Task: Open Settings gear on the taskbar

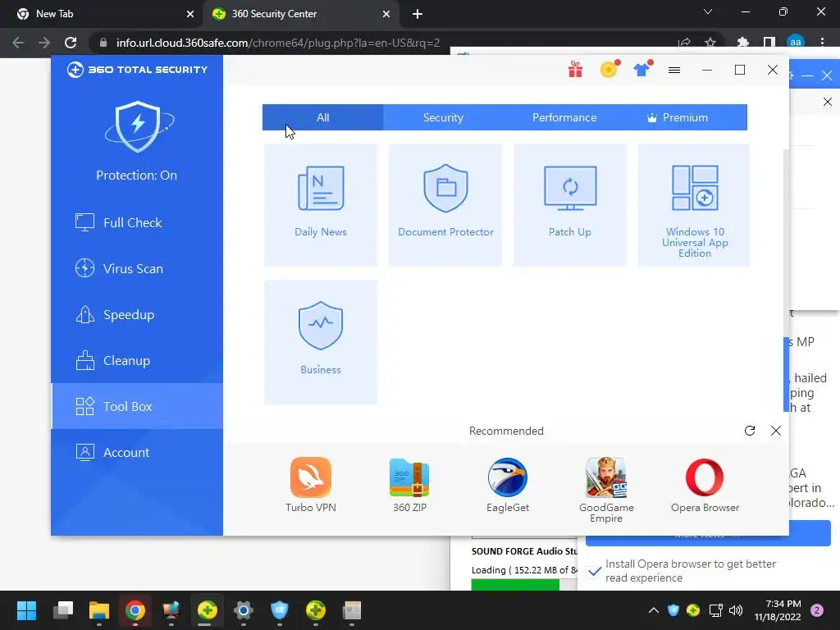Action: [243, 610]
